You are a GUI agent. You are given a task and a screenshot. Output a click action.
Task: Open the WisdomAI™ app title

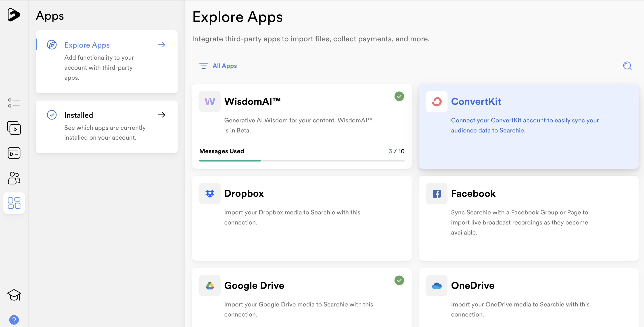click(253, 101)
